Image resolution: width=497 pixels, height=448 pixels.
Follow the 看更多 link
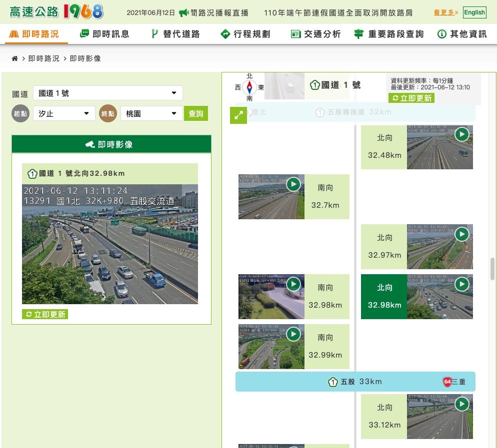click(445, 12)
